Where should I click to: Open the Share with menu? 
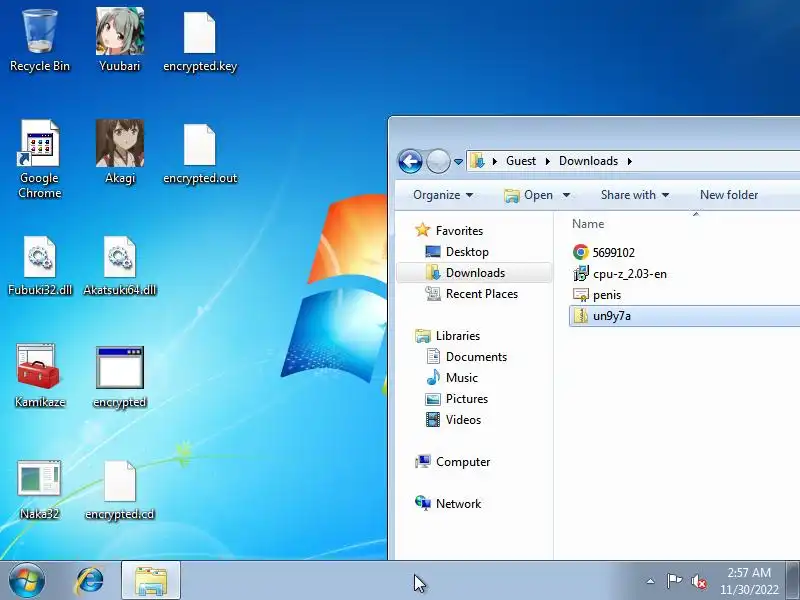[x=635, y=195]
